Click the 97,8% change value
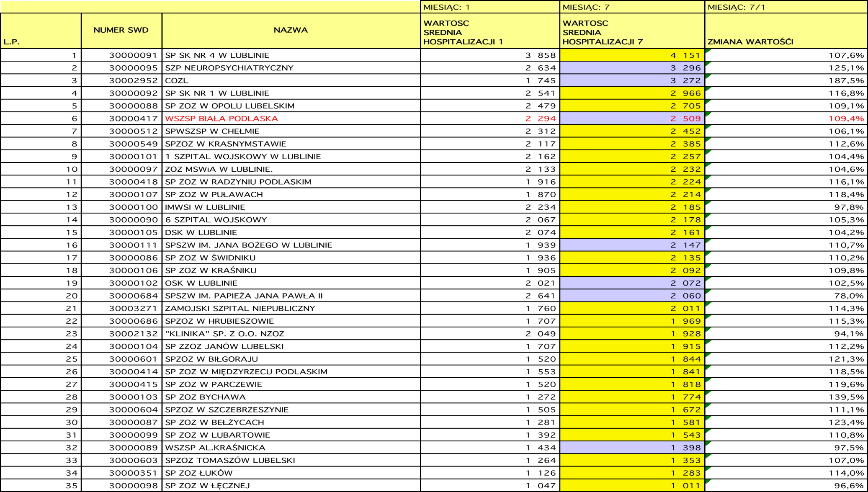This screenshot has height=492, width=868. click(786, 207)
